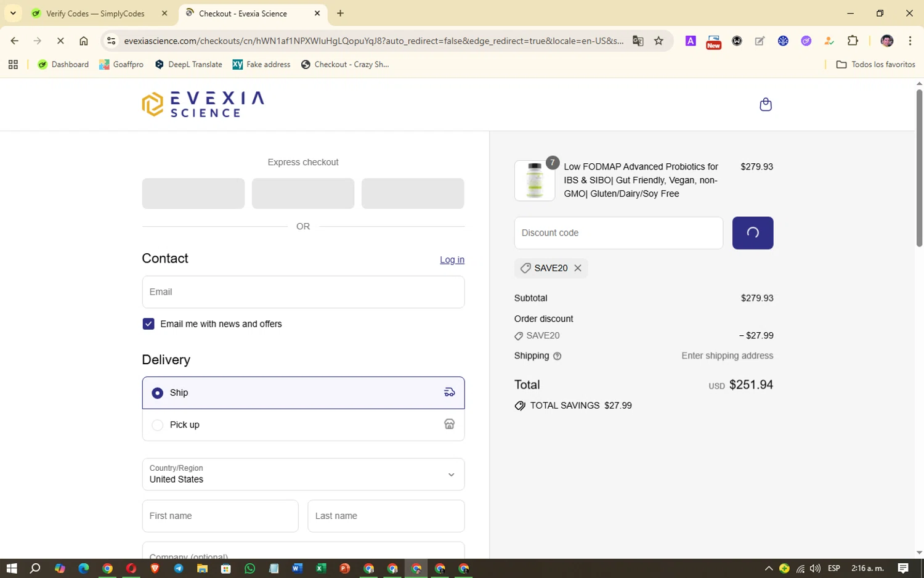Show hidden system tray icons
Screen dimensions: 924x578
click(768, 568)
